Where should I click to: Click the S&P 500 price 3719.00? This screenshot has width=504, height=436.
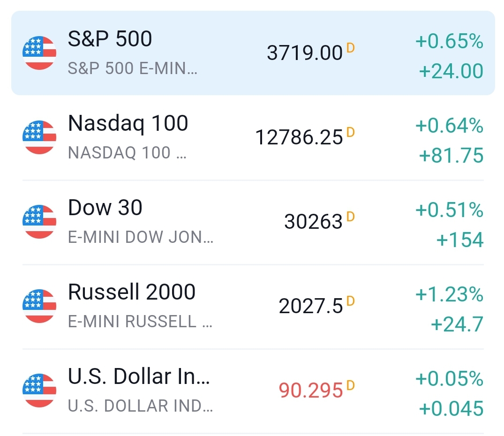pos(305,53)
